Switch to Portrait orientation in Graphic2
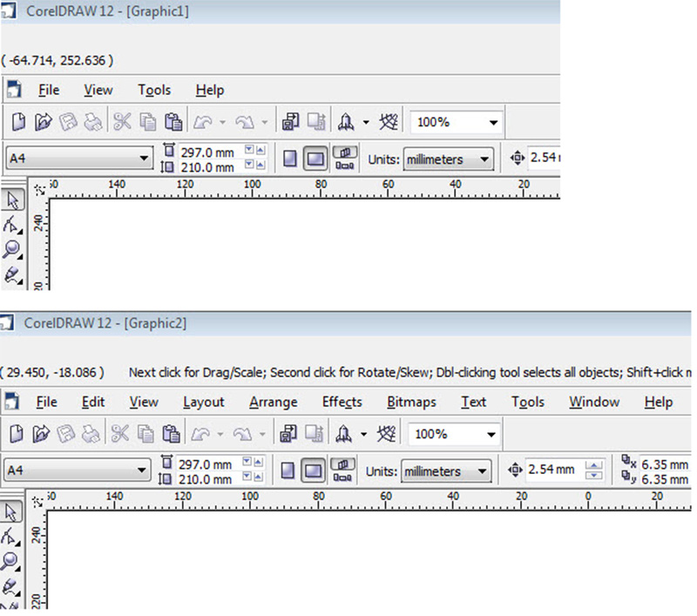Image resolution: width=697 pixels, height=616 pixels. 288,471
